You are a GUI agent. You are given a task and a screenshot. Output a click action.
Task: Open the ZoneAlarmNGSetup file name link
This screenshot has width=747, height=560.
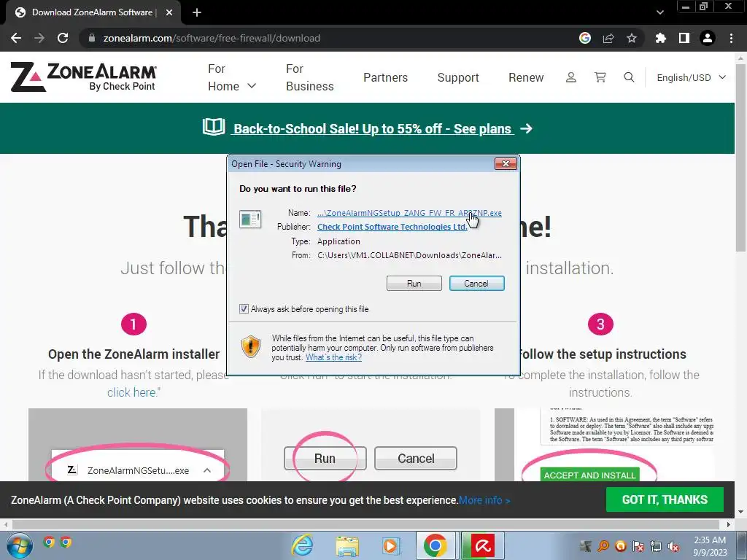(409, 213)
